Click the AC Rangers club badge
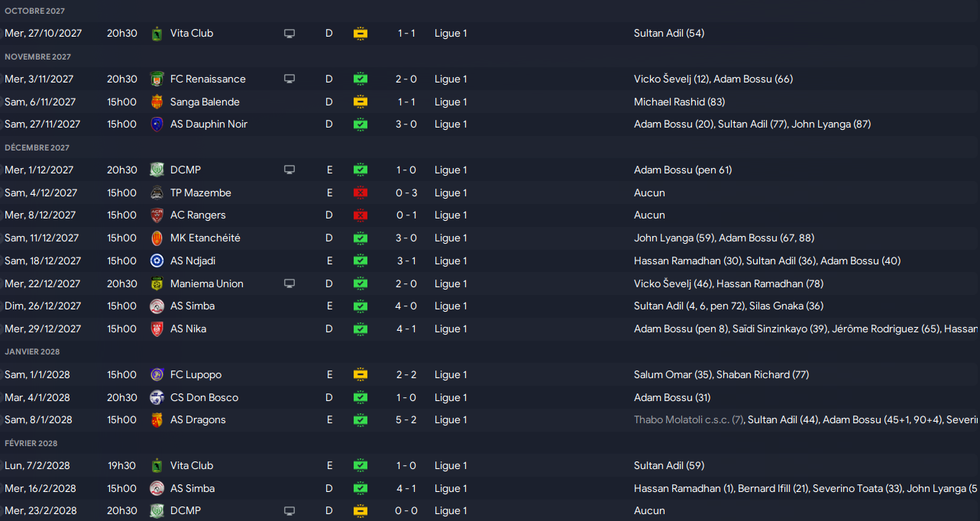Screen dimensions: 980x521 pos(157,215)
